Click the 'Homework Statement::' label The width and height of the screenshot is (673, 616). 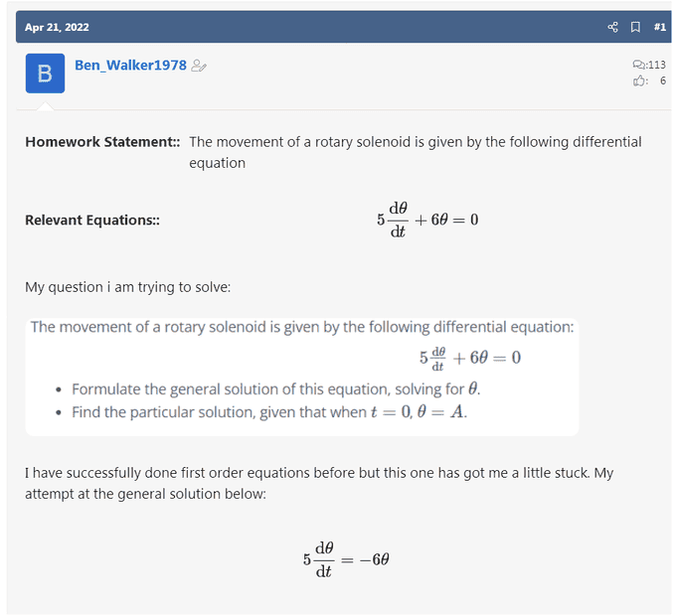click(102, 142)
